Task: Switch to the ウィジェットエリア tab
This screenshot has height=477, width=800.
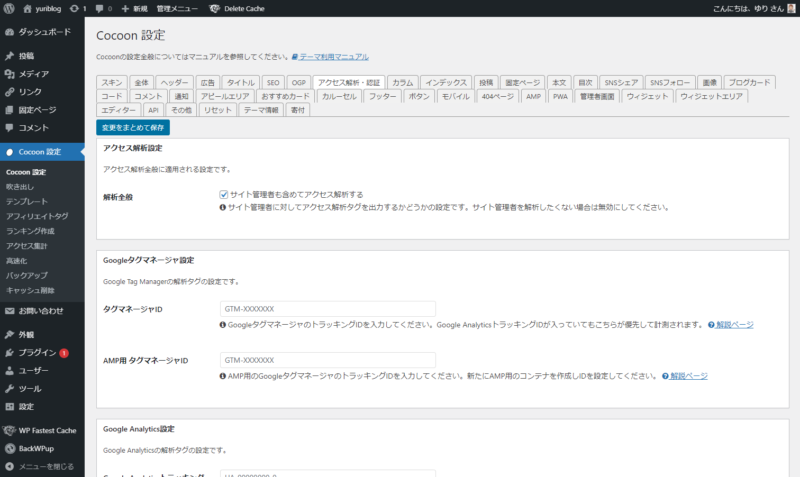Action: coord(711,96)
